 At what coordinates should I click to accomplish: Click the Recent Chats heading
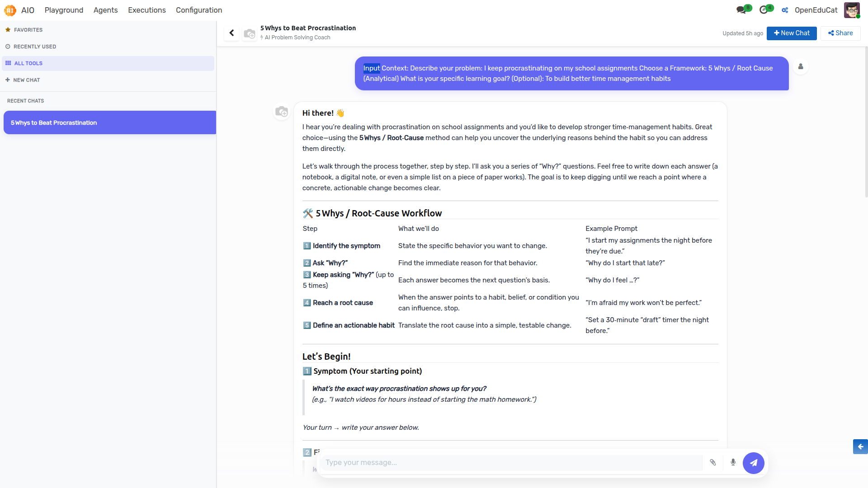tap(26, 101)
